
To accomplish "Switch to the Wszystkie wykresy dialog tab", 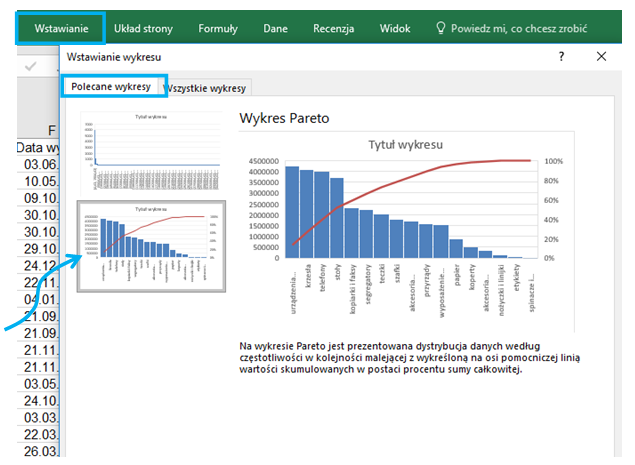I will point(207,88).
